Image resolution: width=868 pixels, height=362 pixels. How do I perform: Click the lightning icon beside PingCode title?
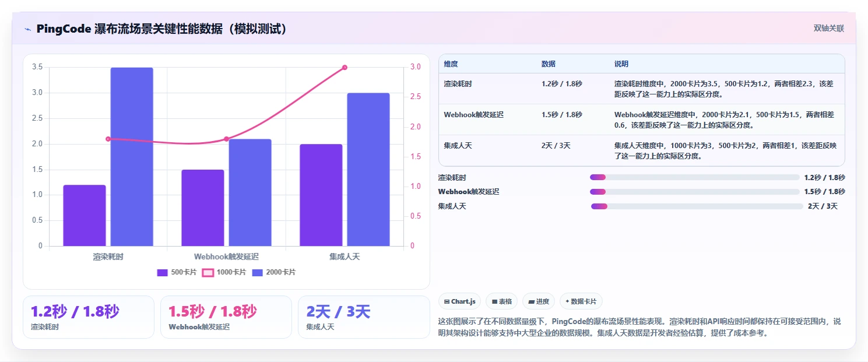point(27,29)
